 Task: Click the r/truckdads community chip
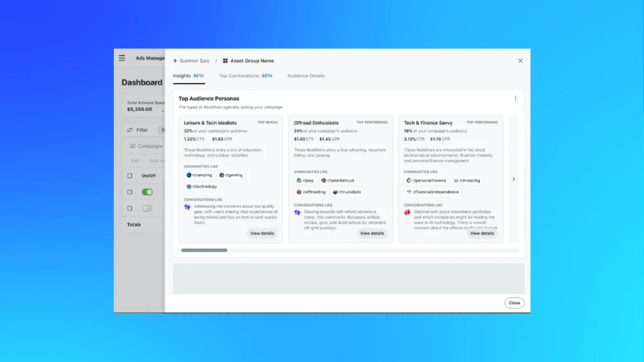(347, 192)
